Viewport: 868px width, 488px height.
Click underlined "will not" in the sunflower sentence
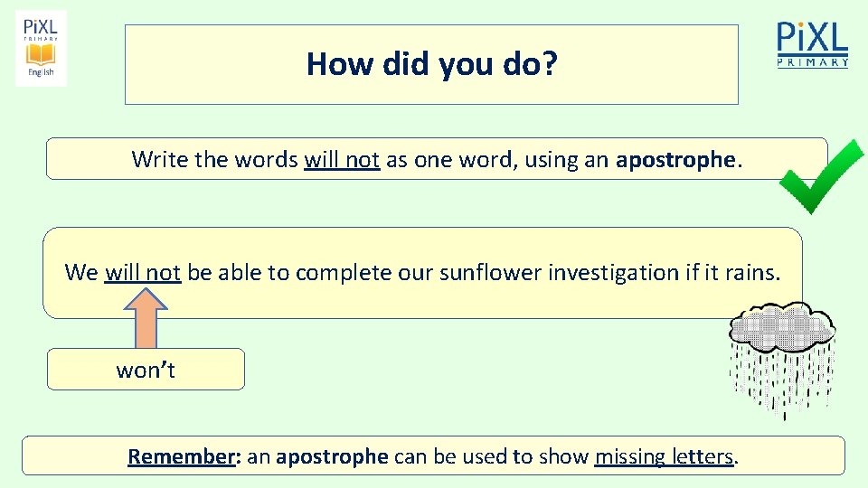144,272
